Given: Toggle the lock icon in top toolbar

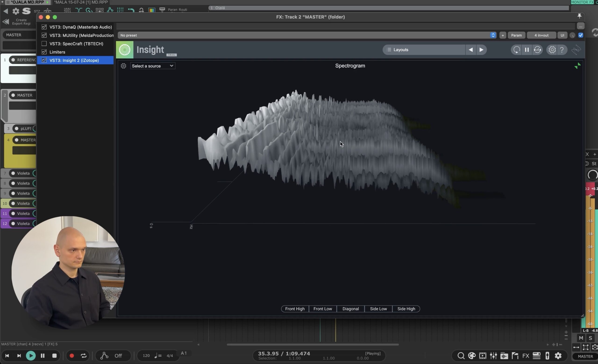Looking at the screenshot, I should [x=141, y=10].
